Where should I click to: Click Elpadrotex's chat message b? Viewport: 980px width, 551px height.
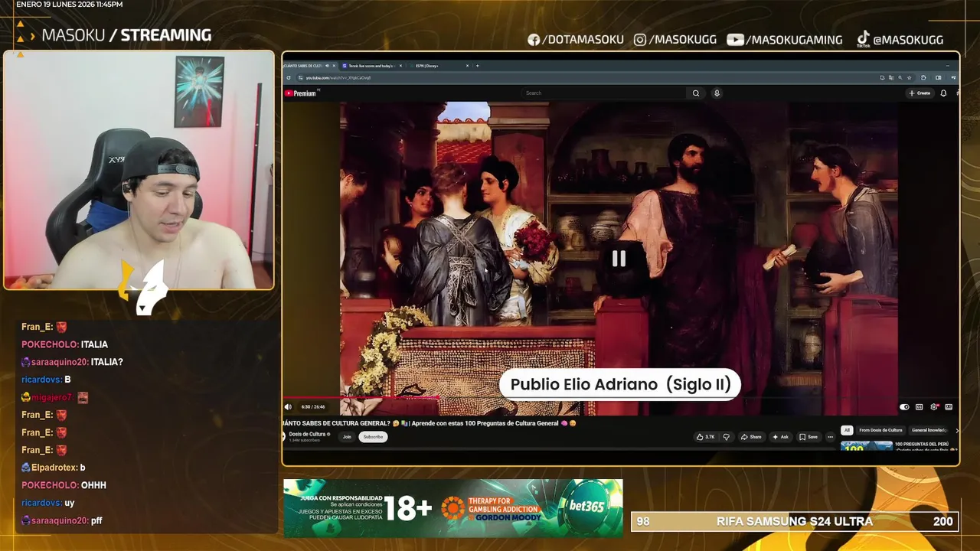click(x=83, y=468)
